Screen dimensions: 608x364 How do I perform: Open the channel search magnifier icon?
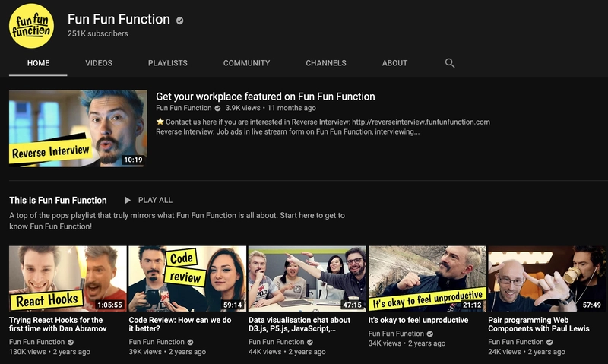click(x=449, y=63)
